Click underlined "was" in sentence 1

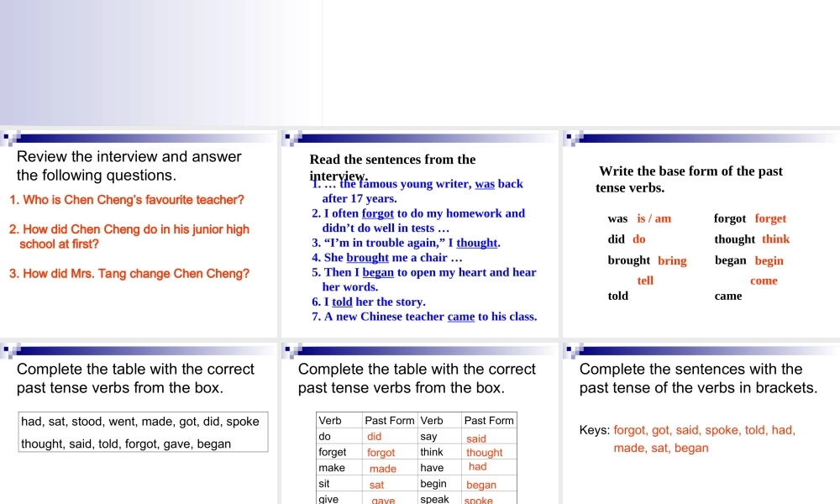[485, 184]
